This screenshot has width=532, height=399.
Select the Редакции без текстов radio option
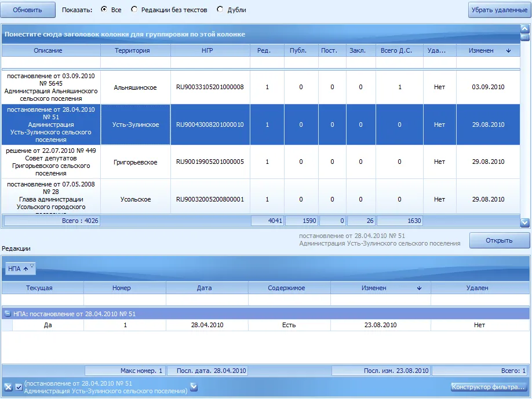coord(134,9)
